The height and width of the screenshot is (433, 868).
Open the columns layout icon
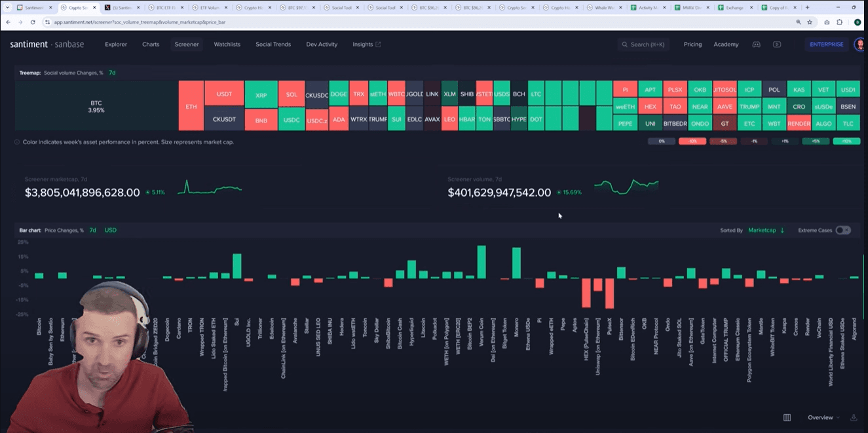pyautogui.click(x=787, y=417)
